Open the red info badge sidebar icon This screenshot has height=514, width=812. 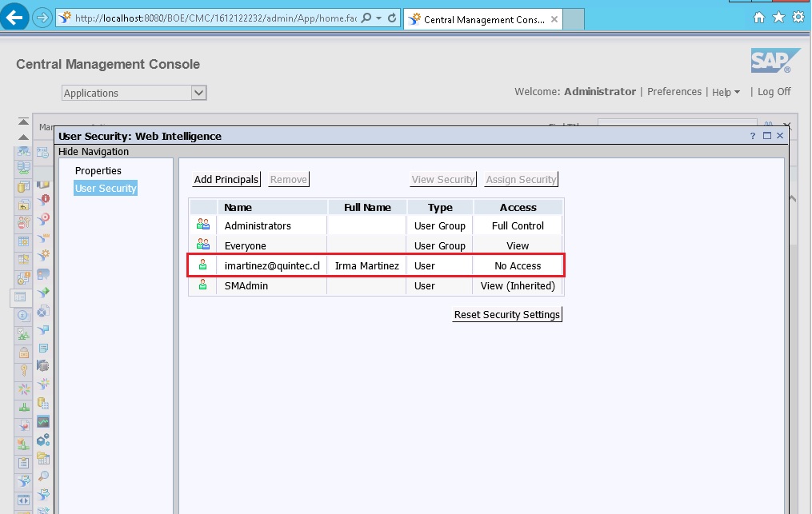(x=43, y=200)
